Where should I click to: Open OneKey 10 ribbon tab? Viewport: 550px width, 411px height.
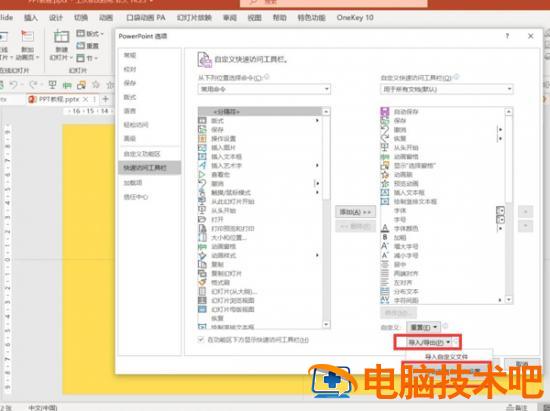pos(355,18)
